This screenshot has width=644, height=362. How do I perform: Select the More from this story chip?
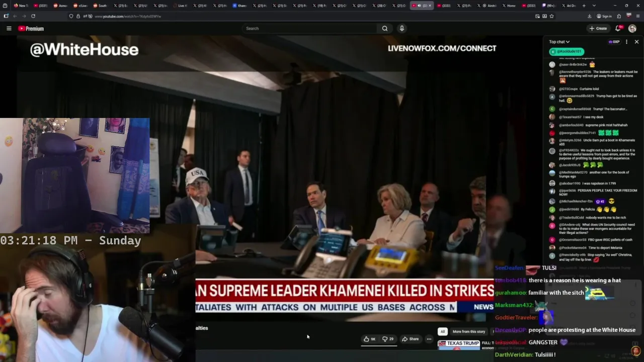coord(468,331)
